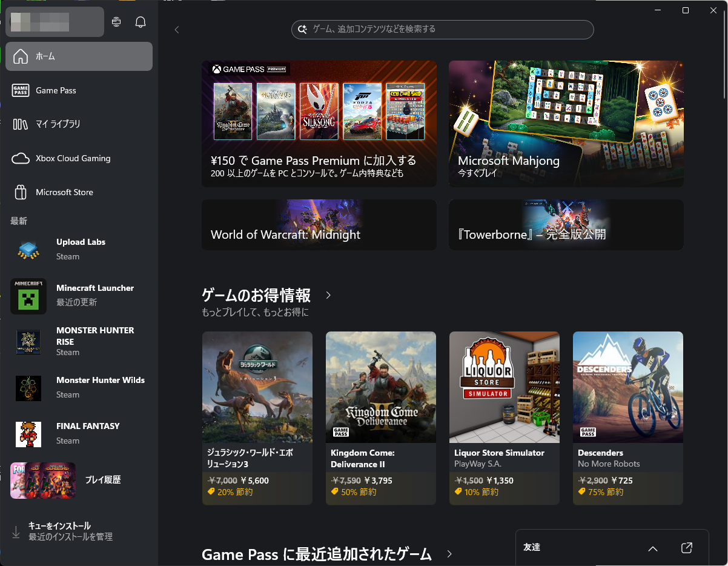
Task: Open Xbox Cloud Gaming from the sidebar
Action: tap(73, 158)
